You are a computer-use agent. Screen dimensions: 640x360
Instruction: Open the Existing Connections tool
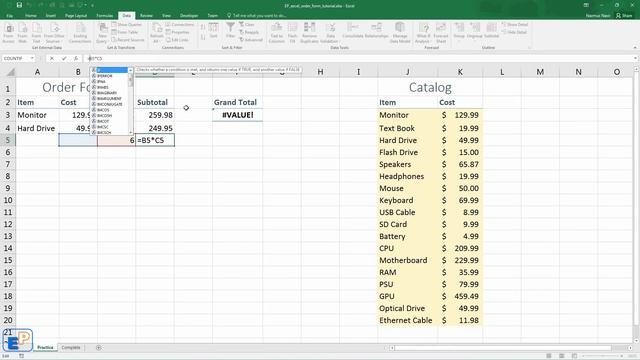(x=80, y=33)
